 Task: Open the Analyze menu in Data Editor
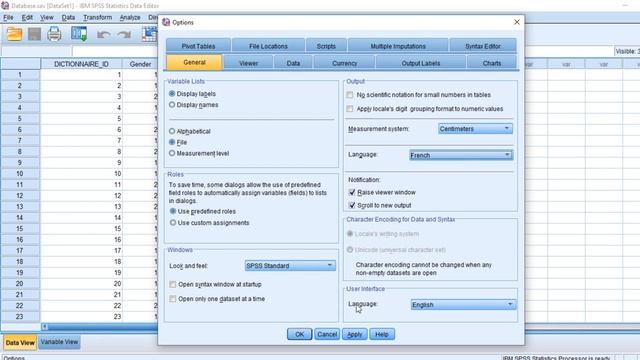tap(130, 18)
